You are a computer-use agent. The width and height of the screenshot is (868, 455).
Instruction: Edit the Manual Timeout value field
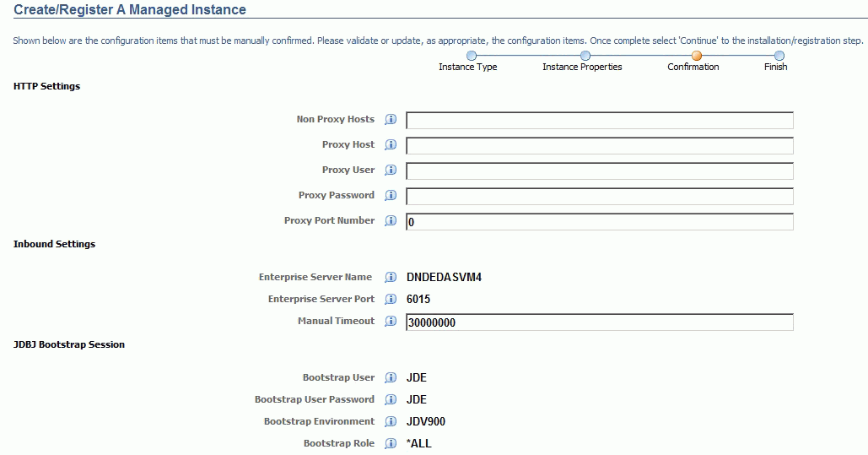click(x=599, y=322)
